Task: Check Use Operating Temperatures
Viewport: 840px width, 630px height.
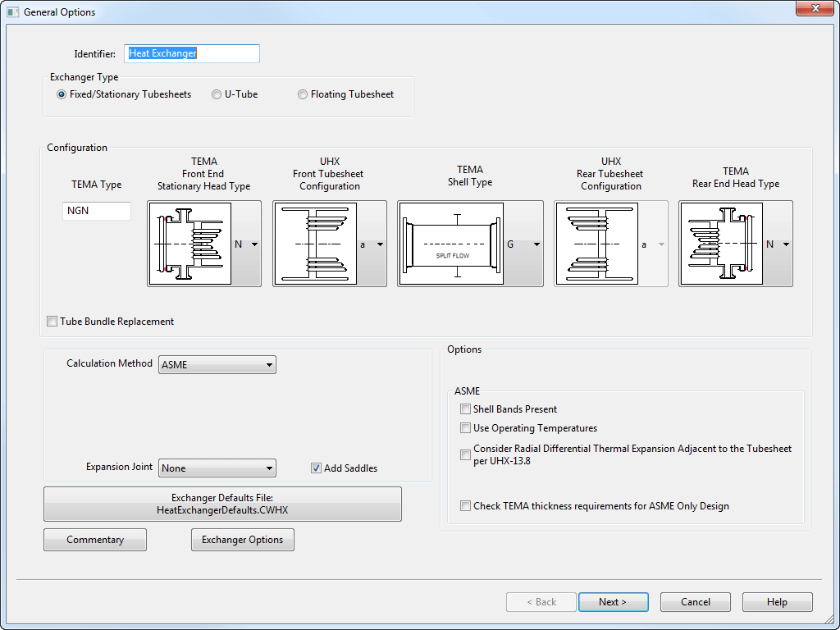Action: 465,427
